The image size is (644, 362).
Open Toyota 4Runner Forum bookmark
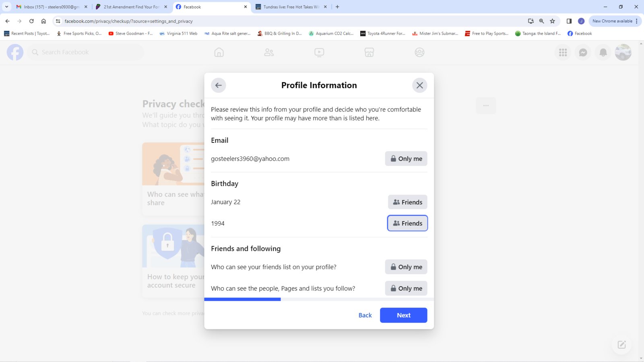pos(383,33)
